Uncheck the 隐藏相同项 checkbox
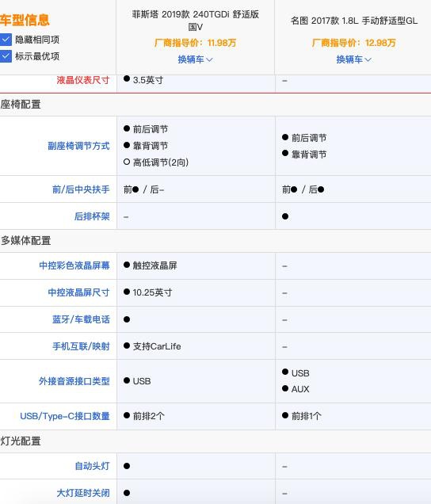Image resolution: width=431 pixels, height=504 pixels. (x=6, y=40)
